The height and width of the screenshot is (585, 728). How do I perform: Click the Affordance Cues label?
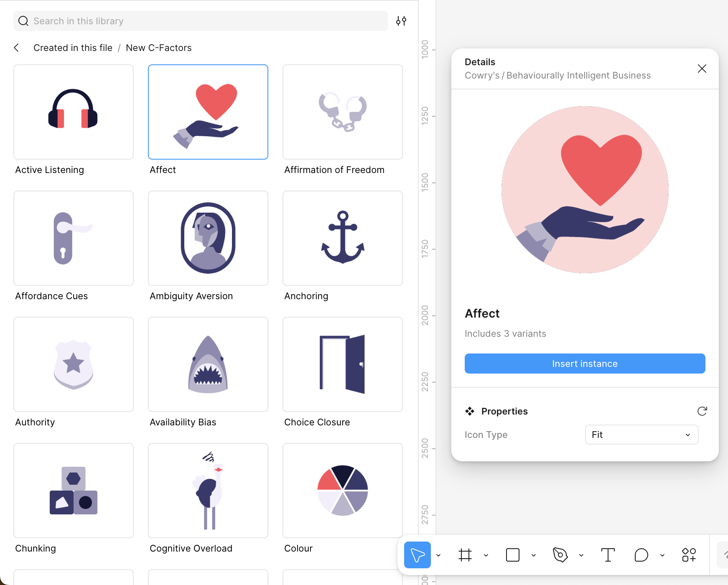[x=51, y=296]
